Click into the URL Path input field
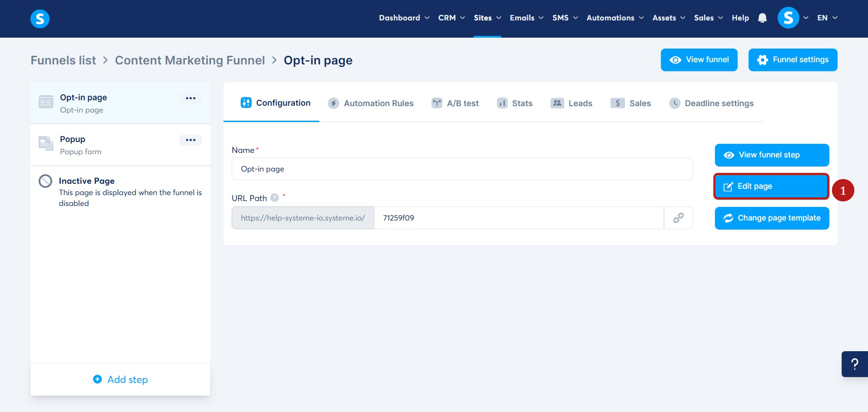868x412 pixels. pos(519,218)
